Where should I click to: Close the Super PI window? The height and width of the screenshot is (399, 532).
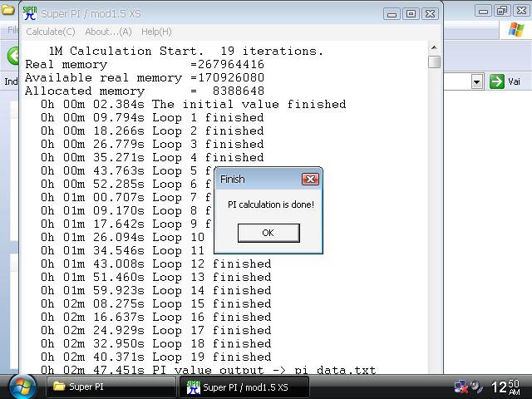click(430, 14)
